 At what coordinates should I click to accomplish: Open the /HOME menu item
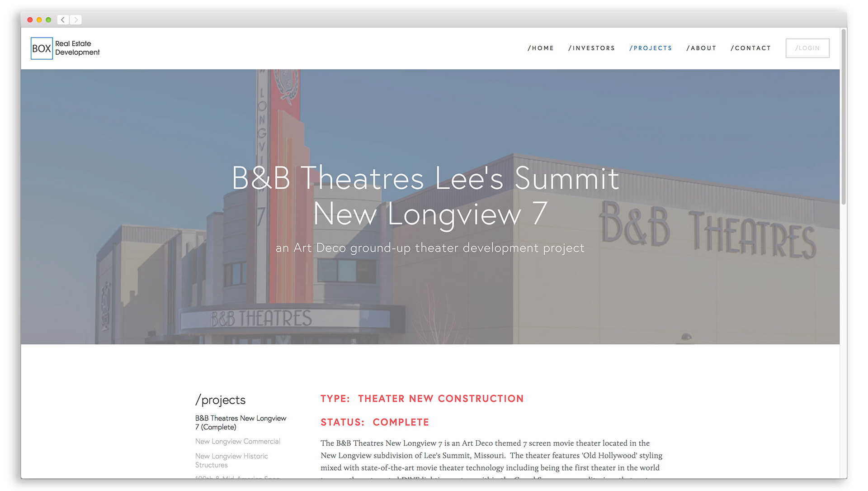pyautogui.click(x=541, y=48)
